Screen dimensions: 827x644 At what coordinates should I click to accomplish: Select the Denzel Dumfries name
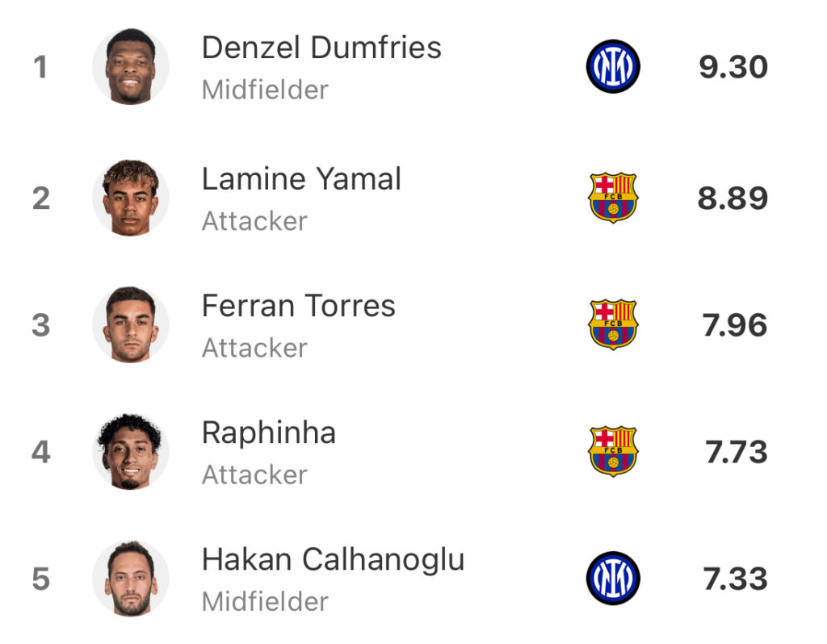[x=321, y=48]
